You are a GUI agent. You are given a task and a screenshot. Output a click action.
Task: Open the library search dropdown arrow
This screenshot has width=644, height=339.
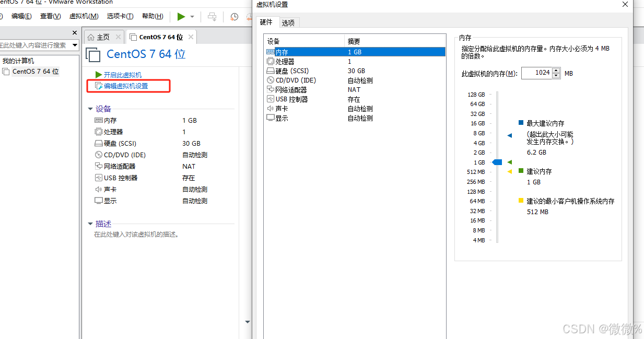[75, 45]
